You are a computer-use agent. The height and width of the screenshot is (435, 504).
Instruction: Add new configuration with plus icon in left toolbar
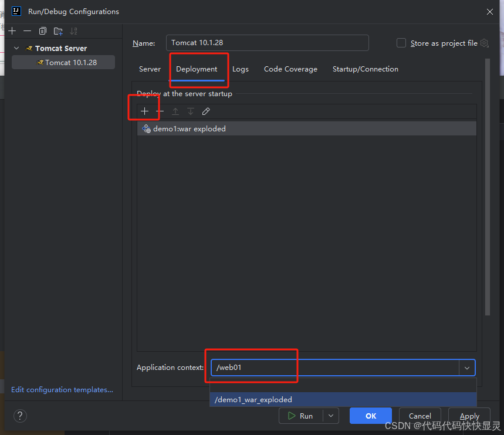[x=12, y=31]
